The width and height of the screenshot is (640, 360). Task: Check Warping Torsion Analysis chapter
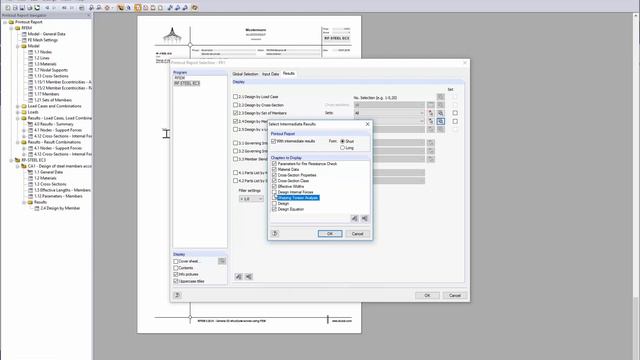tap(274, 198)
